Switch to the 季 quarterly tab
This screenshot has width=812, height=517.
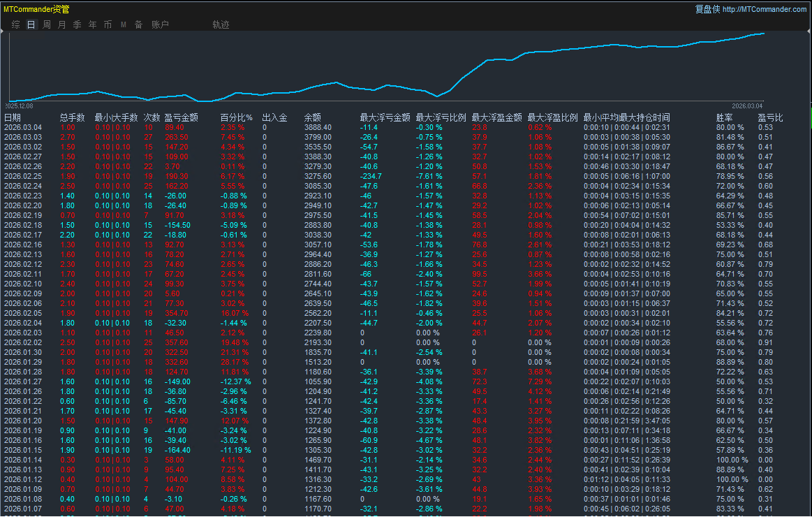[77, 24]
